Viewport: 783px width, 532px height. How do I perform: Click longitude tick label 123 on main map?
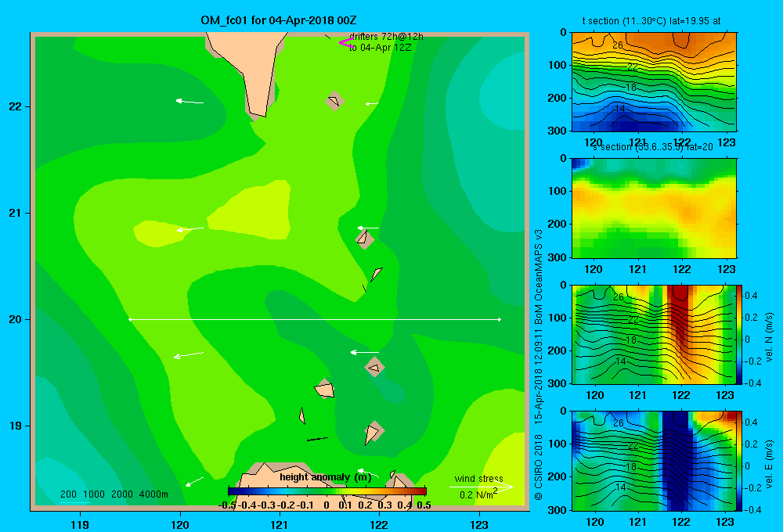479,524
